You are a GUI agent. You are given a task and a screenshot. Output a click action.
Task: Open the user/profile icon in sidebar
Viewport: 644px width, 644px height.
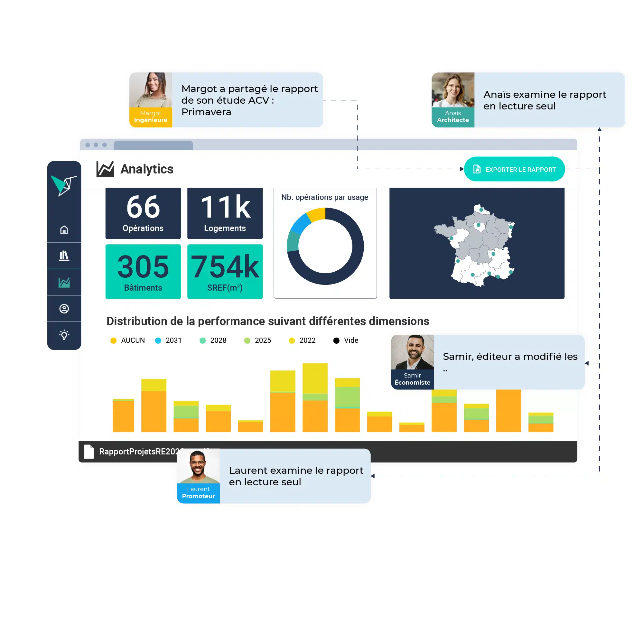point(65,308)
